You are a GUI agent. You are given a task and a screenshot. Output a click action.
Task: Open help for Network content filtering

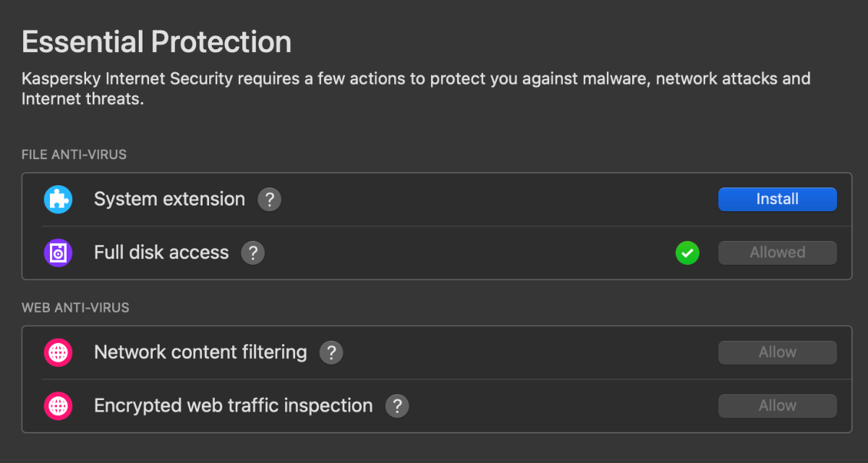pos(331,352)
